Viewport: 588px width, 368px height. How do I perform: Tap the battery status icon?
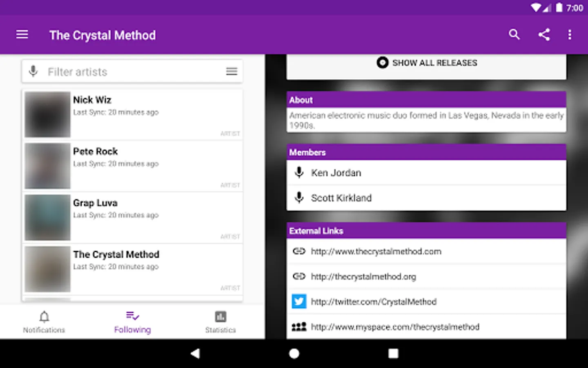(559, 8)
